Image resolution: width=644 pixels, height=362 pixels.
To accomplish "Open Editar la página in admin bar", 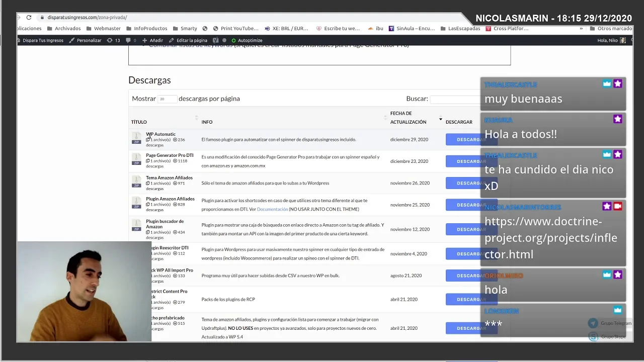I will click(x=188, y=40).
